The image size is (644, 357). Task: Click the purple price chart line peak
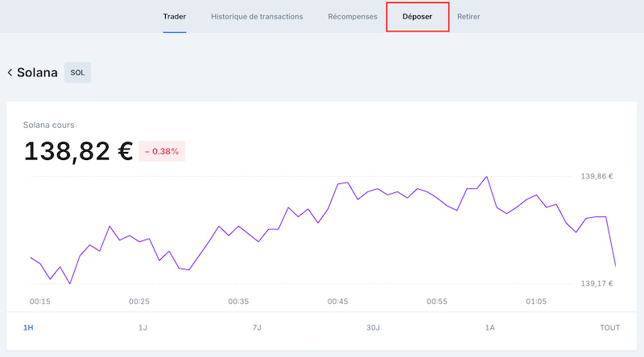[487, 177]
